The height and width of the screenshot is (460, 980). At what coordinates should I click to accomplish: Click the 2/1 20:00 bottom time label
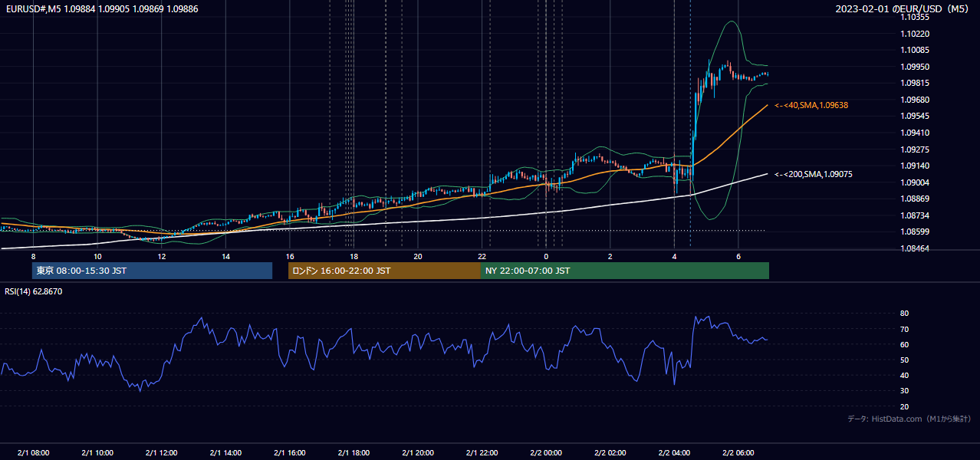click(418, 453)
